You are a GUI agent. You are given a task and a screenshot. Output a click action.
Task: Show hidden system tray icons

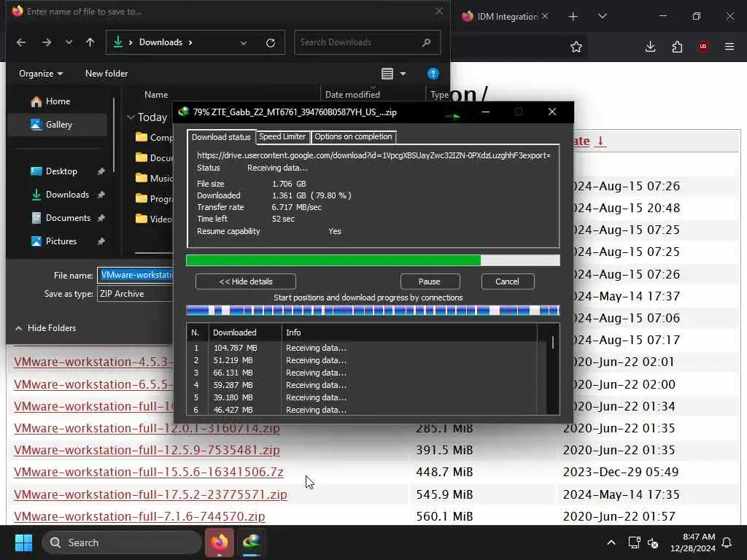tap(611, 542)
